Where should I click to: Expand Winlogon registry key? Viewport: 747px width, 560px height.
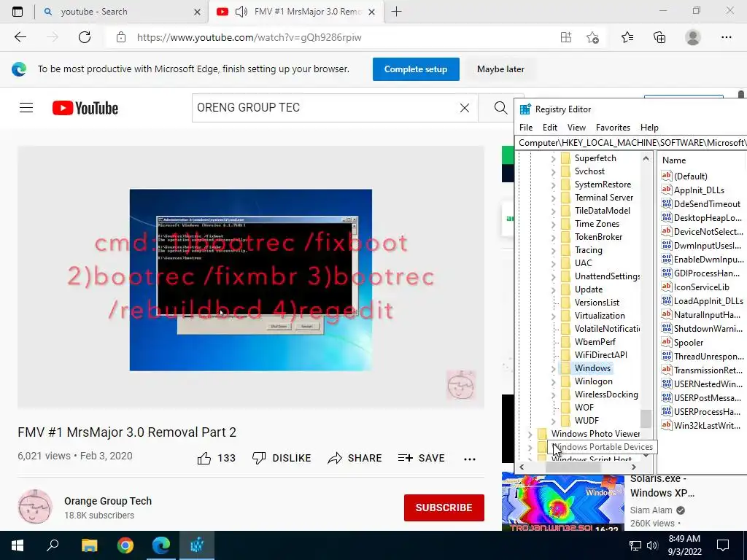point(553,381)
